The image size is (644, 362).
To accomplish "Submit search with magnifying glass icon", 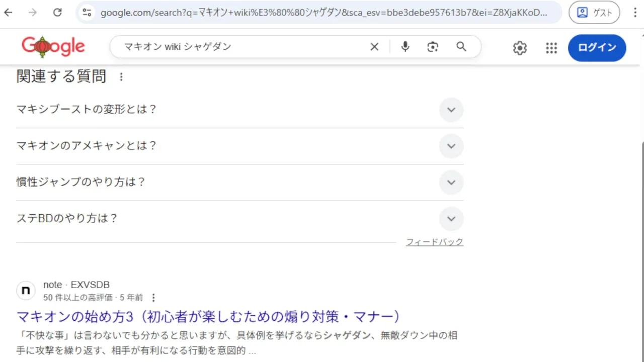I will (x=461, y=47).
